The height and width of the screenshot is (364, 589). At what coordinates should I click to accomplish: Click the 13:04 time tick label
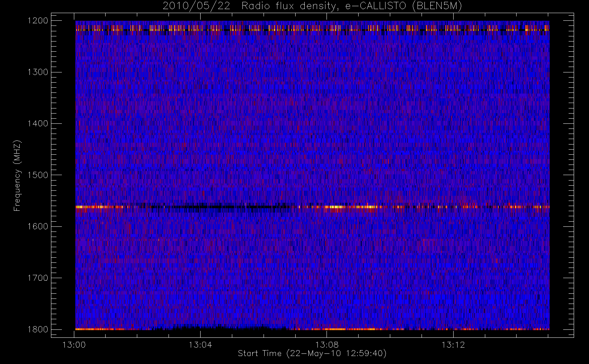point(201,345)
